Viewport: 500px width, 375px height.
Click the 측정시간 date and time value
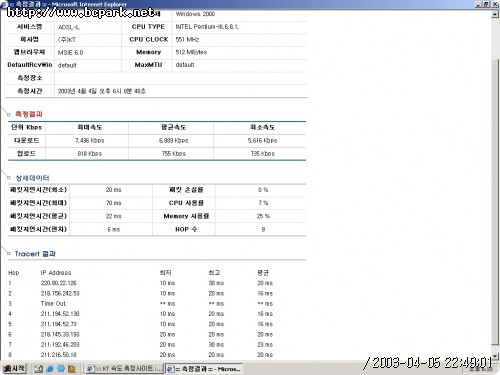(x=102, y=91)
